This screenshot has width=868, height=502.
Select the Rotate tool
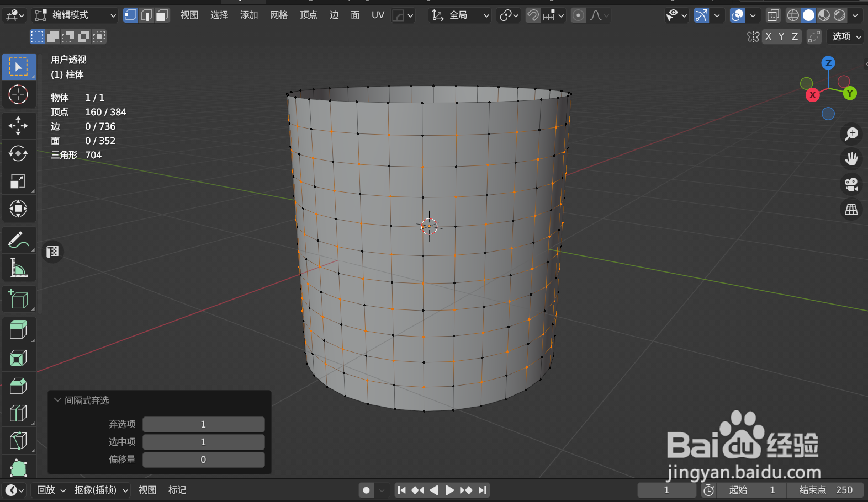[x=19, y=153]
